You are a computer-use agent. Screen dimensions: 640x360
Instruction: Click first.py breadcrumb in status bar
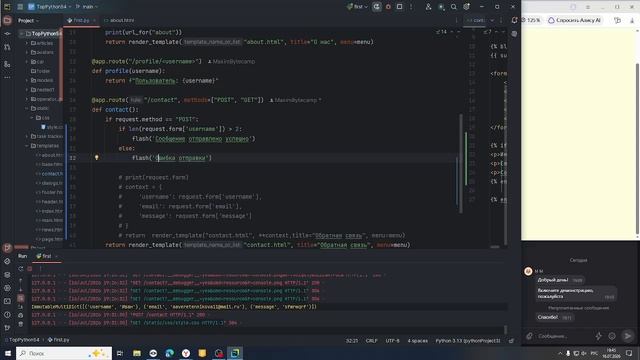pos(59,340)
